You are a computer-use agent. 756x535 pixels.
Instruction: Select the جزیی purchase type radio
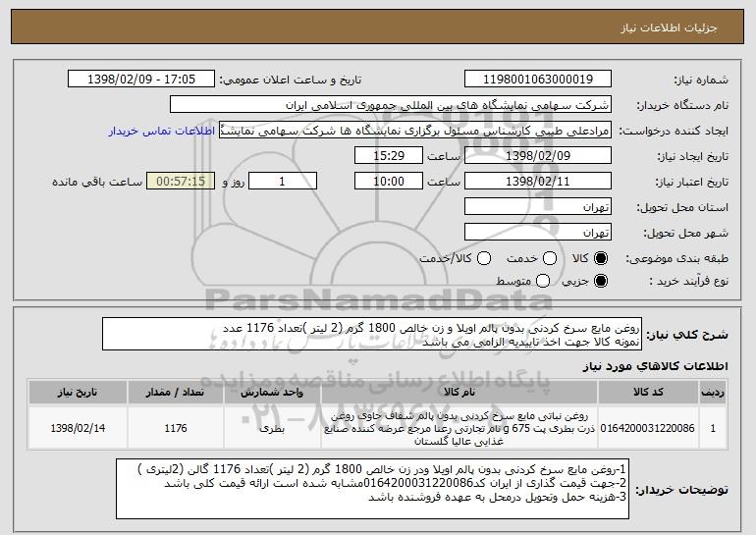point(601,281)
